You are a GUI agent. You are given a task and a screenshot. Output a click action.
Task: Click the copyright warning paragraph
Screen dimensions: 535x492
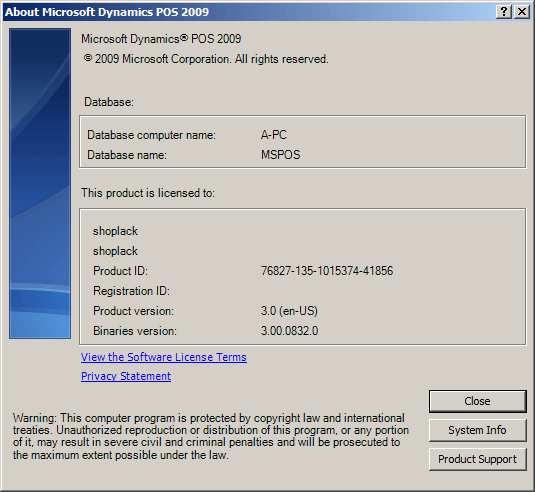pos(211,436)
